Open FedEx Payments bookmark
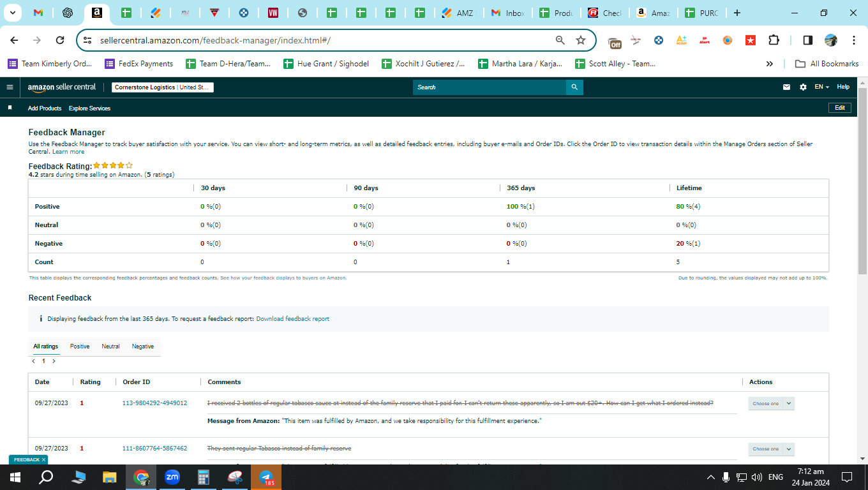Screen dimensions: 868x490 point(138,64)
